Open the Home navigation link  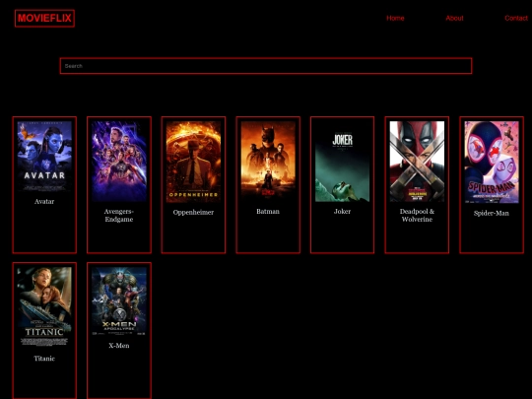(x=395, y=19)
